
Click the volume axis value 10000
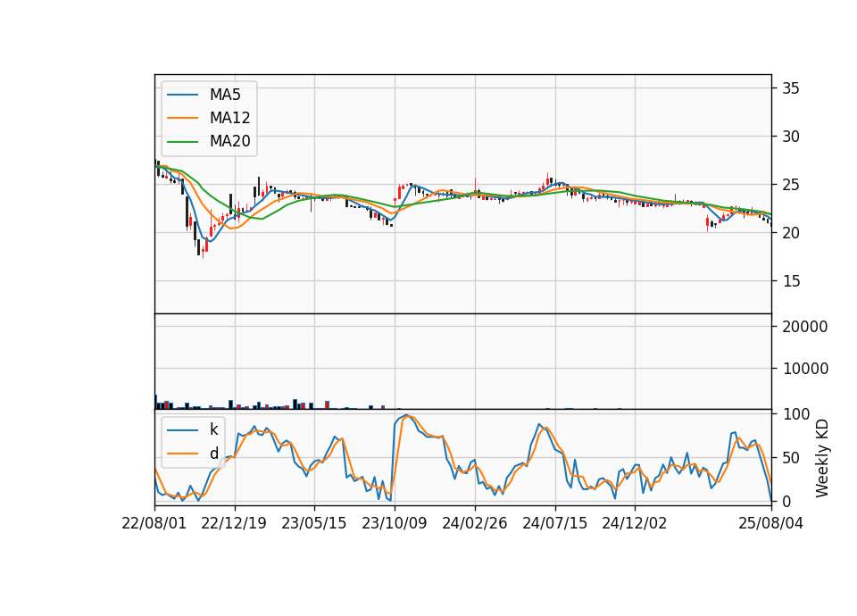[805, 369]
